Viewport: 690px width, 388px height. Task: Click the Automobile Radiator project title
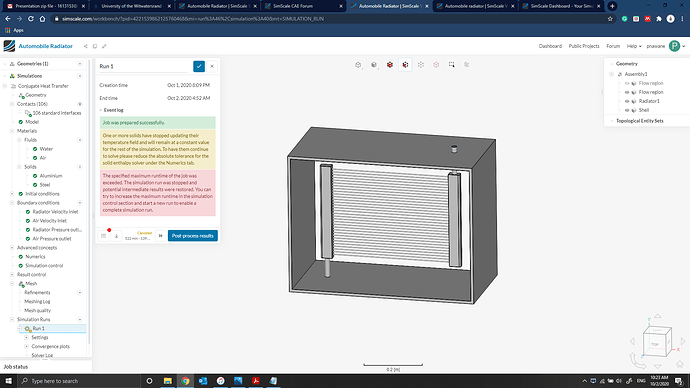[x=45, y=46]
